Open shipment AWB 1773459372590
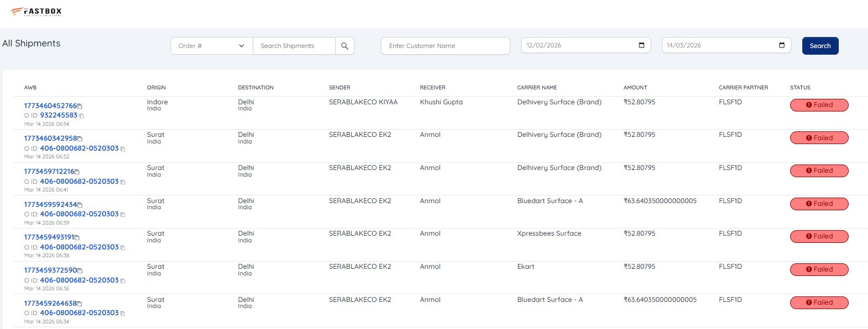The width and height of the screenshot is (868, 329). click(50, 270)
